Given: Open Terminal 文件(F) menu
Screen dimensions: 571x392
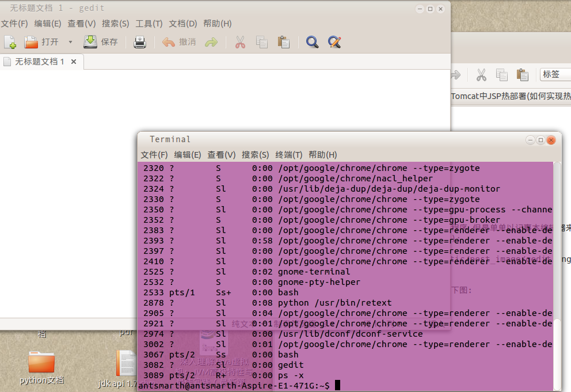Looking at the screenshot, I should [154, 155].
